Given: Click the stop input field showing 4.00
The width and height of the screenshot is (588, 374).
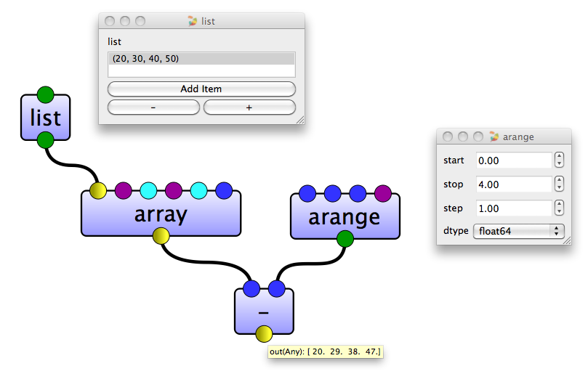Looking at the screenshot, I should (514, 184).
